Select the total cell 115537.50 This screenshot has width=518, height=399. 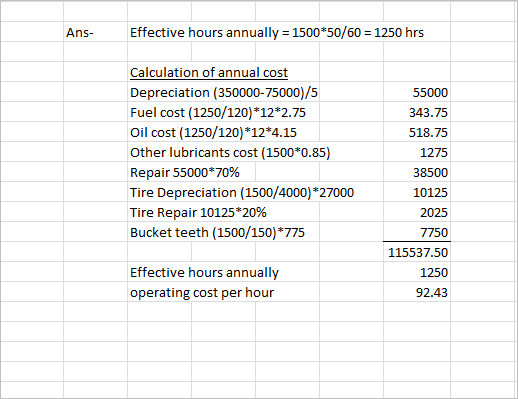click(x=418, y=252)
